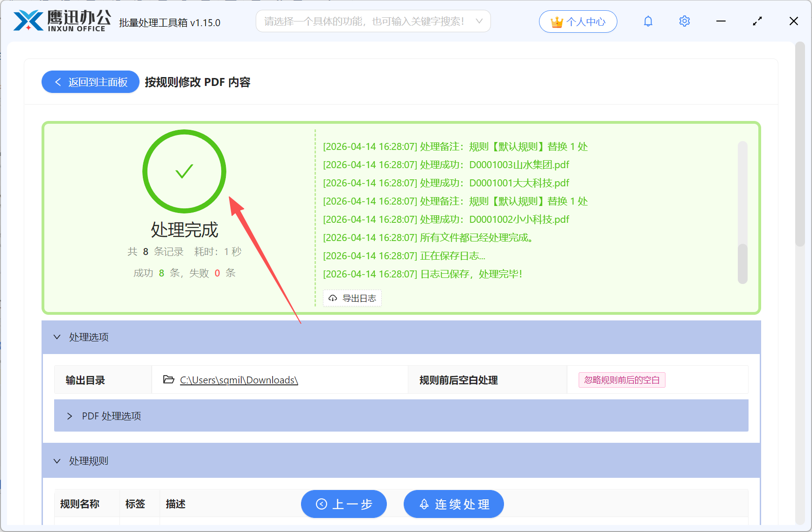Screen dimensions: 812x532
Task: Click the 处理完成 status text
Action: [x=184, y=230]
